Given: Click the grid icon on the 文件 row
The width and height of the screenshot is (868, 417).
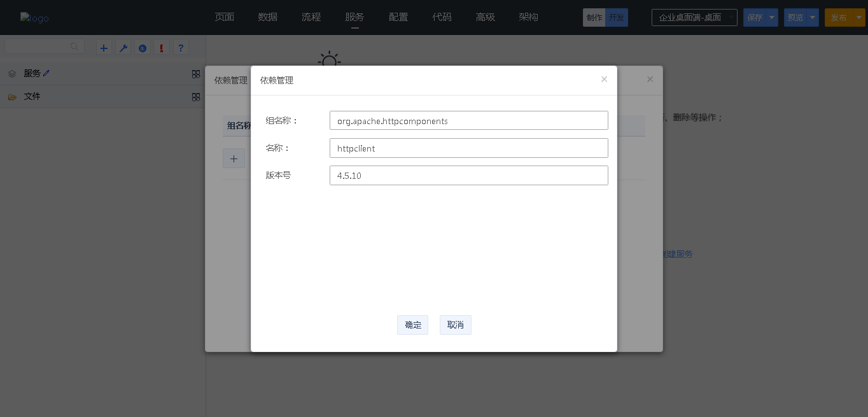Looking at the screenshot, I should 196,97.
